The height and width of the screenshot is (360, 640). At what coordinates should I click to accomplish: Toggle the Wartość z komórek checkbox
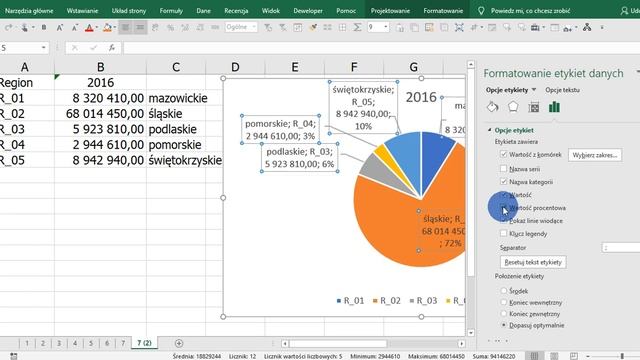pyautogui.click(x=503, y=154)
